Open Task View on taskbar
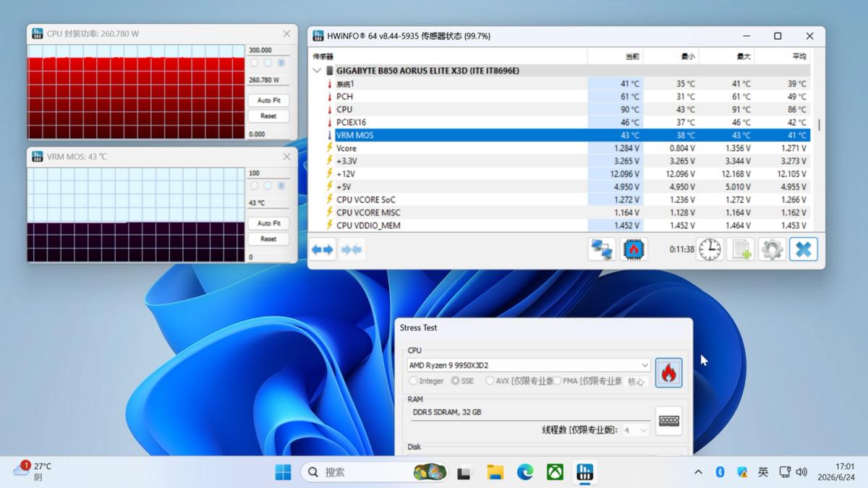Viewport: 868px width, 488px height. click(x=464, y=473)
